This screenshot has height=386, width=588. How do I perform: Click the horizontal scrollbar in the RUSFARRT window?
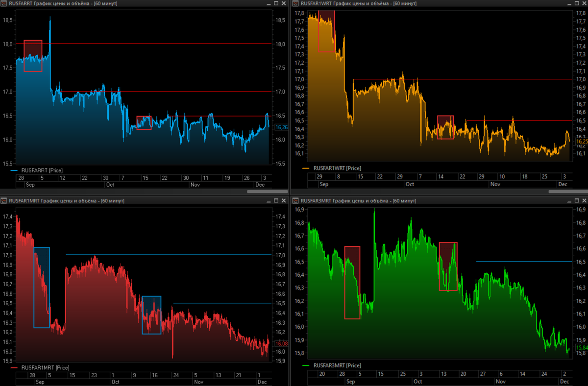pyautogui.click(x=268, y=192)
